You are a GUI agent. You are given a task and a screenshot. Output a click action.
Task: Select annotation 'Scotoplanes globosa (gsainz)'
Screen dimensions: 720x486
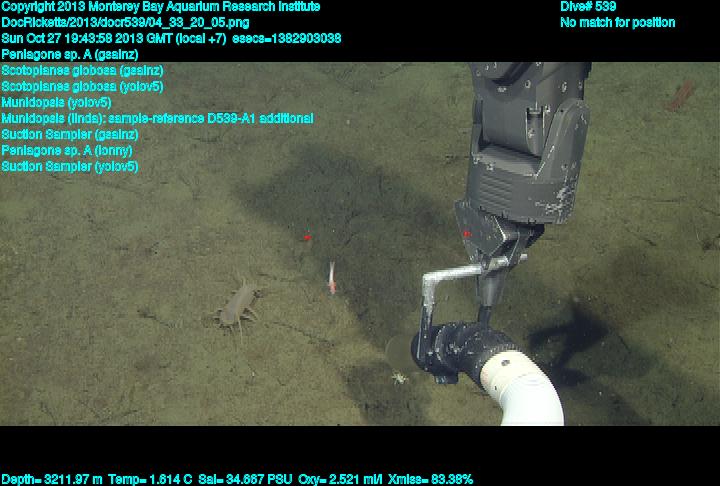pyautogui.click(x=82, y=71)
